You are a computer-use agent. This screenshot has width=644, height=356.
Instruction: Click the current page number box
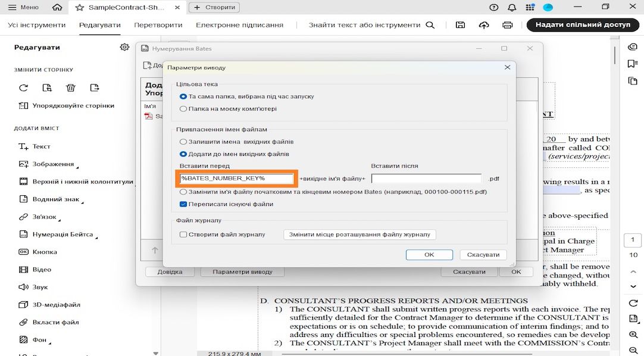633,240
